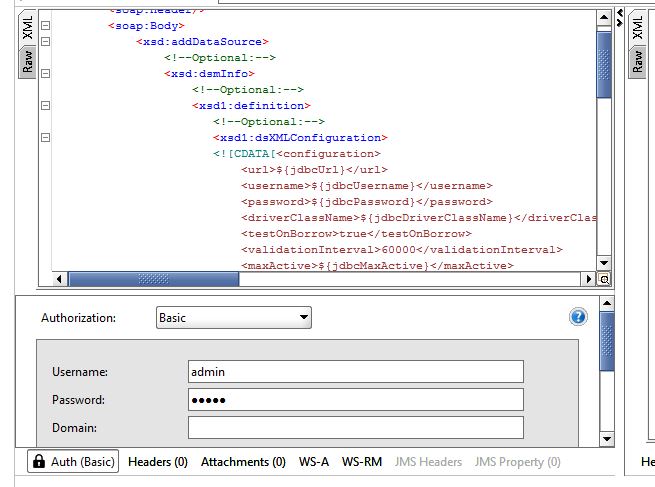This screenshot has height=487, width=655.
Task: Click the maxActive ${jdbcMaxActive} line
Action: point(377,266)
